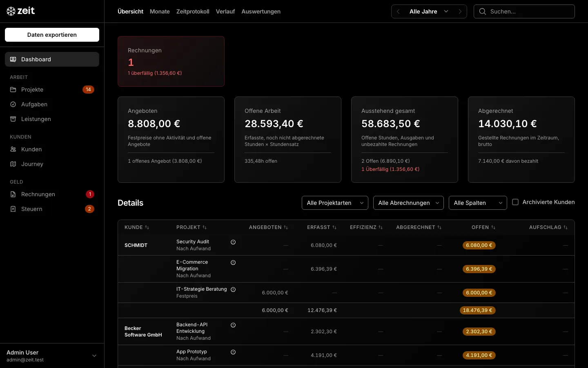
Task: Click the SCHMIDT customer name
Action: pyautogui.click(x=136, y=245)
